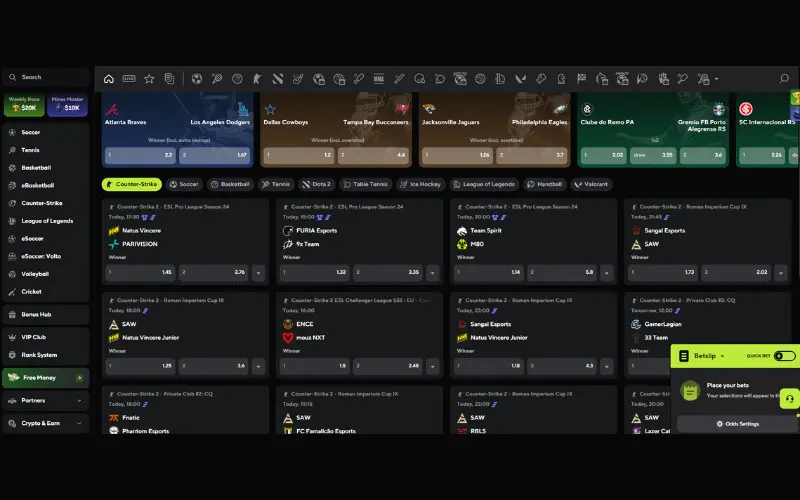This screenshot has width=800, height=500.
Task: Open live support headset icon
Action: click(x=789, y=399)
